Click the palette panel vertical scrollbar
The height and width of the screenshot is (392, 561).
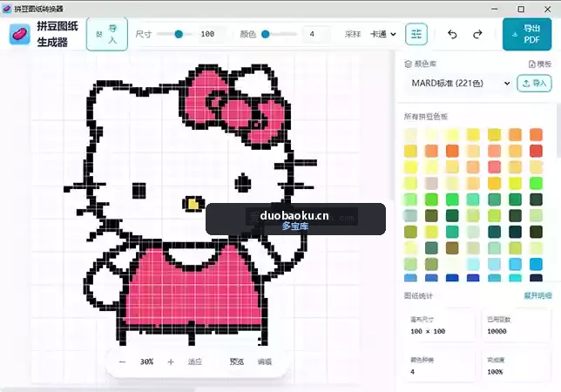(x=558, y=132)
